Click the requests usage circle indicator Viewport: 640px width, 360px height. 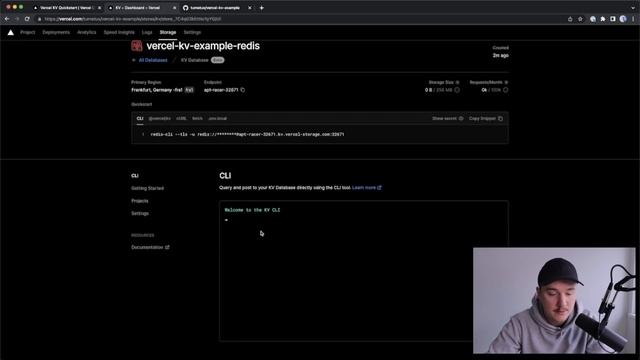click(506, 90)
